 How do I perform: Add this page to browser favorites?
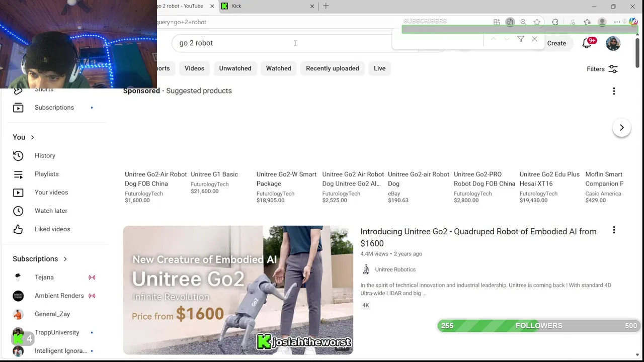coord(537,22)
